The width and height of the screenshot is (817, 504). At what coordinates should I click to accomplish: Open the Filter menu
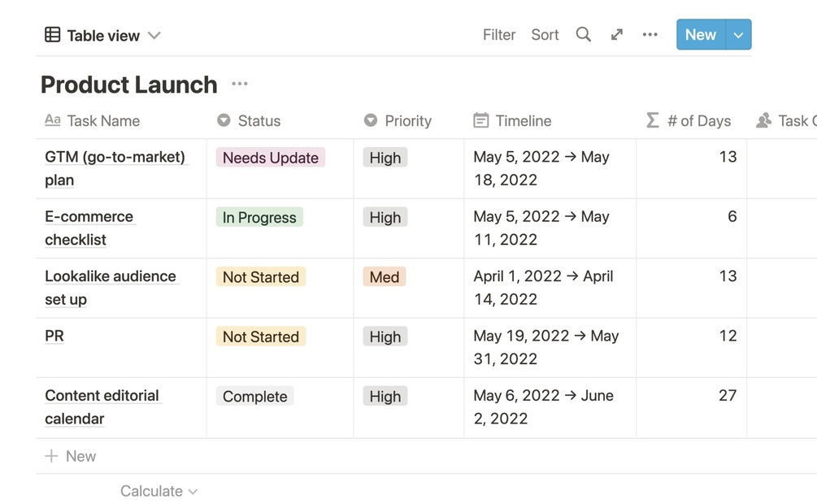[x=499, y=35]
